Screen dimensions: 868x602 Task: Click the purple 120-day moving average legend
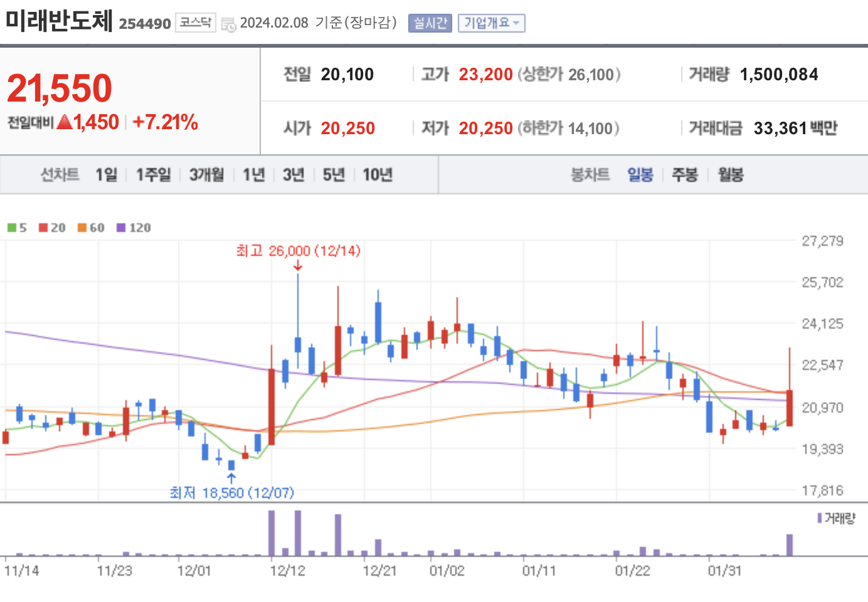pyautogui.click(x=134, y=228)
